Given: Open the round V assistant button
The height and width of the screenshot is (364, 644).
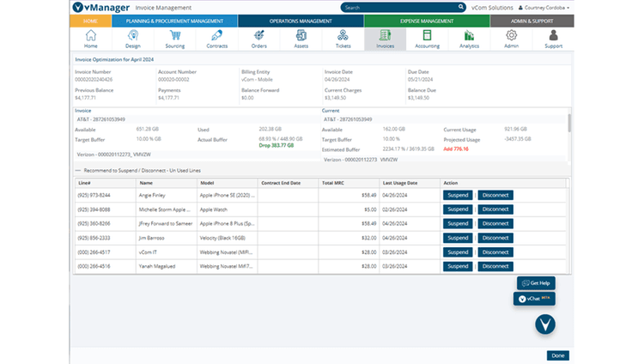Looking at the screenshot, I should 545,325.
